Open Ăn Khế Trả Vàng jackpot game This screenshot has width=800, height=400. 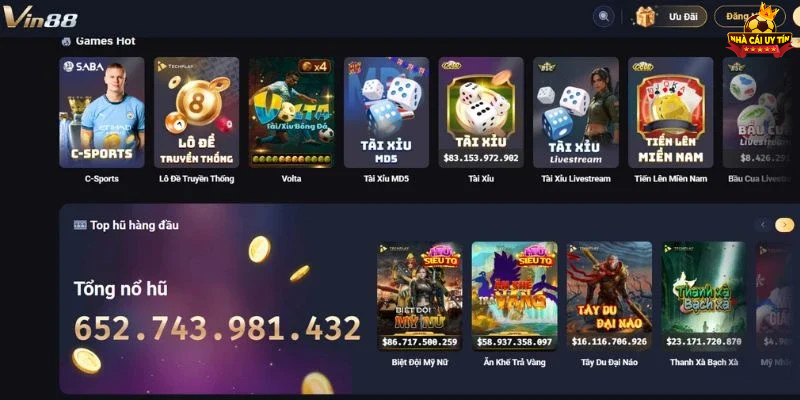[x=514, y=296]
